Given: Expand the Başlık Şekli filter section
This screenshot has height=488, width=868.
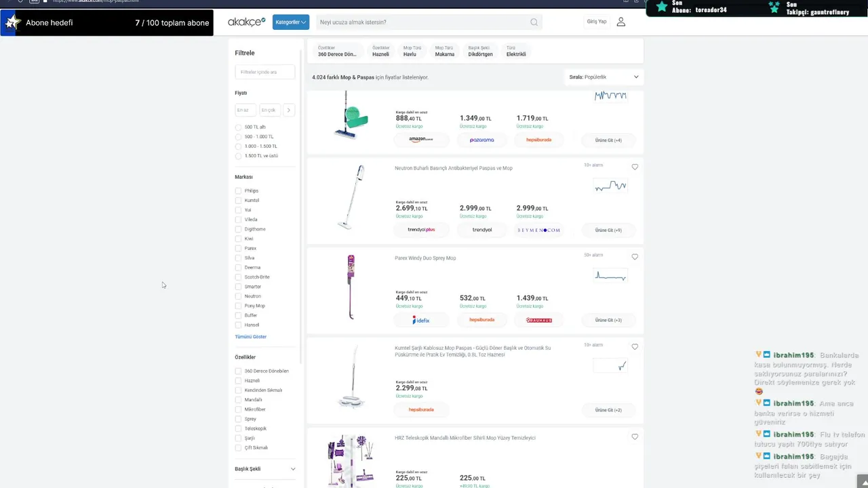Looking at the screenshot, I should [x=293, y=469].
